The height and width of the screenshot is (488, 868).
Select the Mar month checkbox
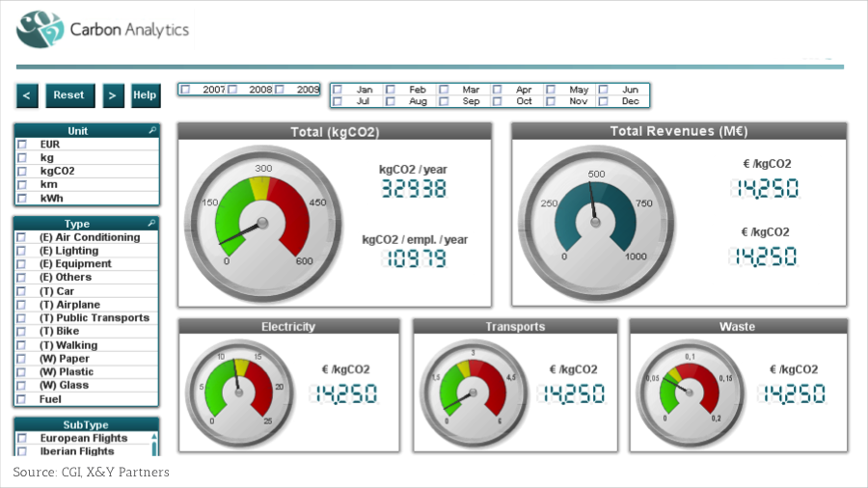coord(444,90)
